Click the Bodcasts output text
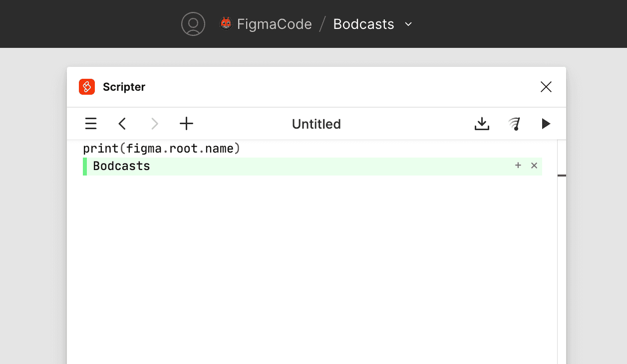Screen dimensions: 627x364 click(121, 166)
